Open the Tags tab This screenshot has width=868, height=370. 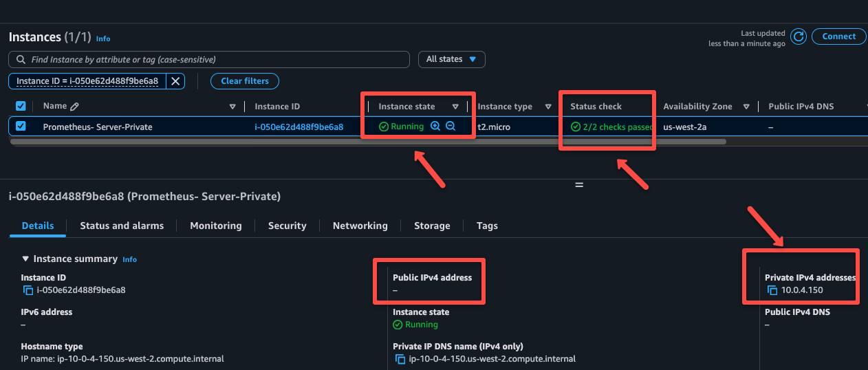click(x=487, y=226)
